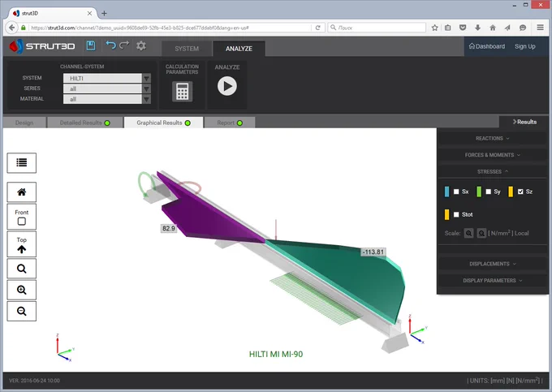Switch to the SYSTEM tab
This screenshot has width=552, height=392.
coord(187,49)
